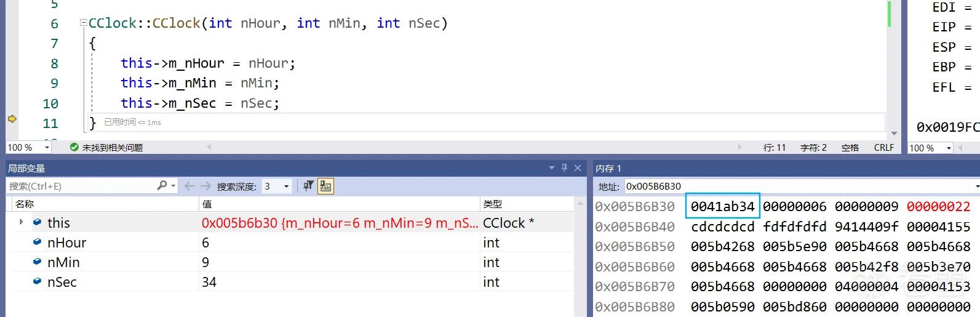The height and width of the screenshot is (317, 980).
Task: Click the Locals panel scrollbar up arrow
Action: [x=580, y=203]
